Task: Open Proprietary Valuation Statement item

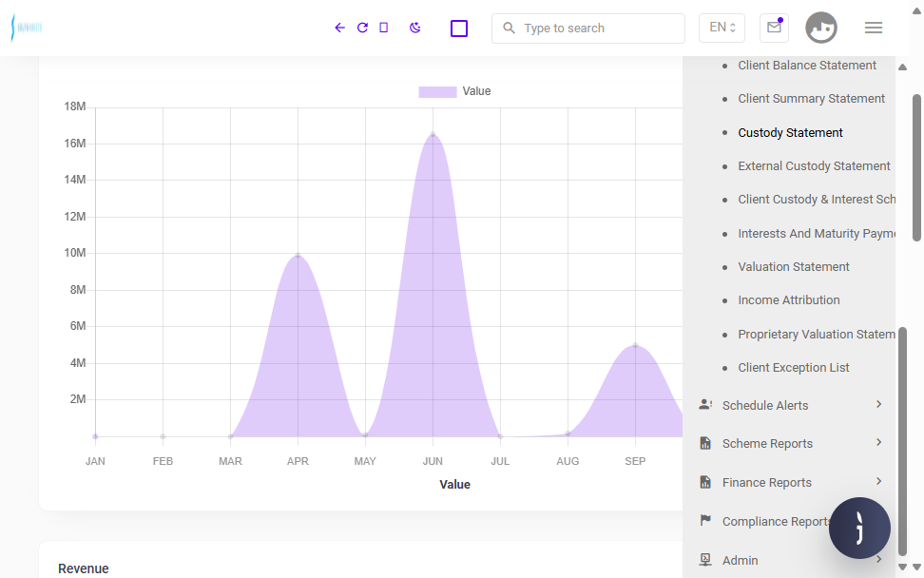Action: coord(817,334)
